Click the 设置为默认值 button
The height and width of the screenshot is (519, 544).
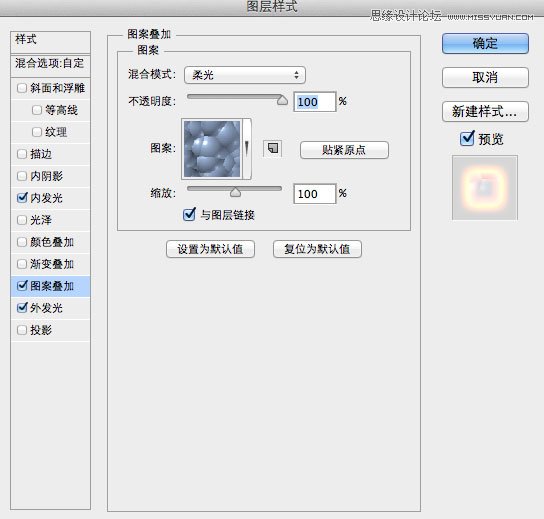(210, 249)
